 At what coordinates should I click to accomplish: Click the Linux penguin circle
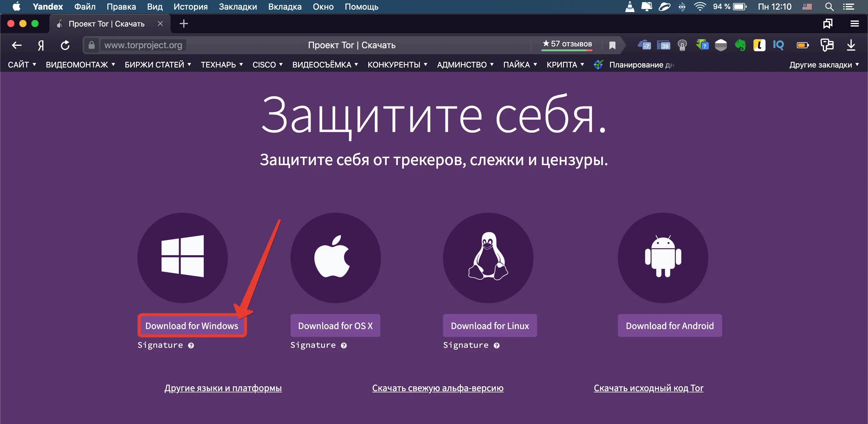(488, 258)
